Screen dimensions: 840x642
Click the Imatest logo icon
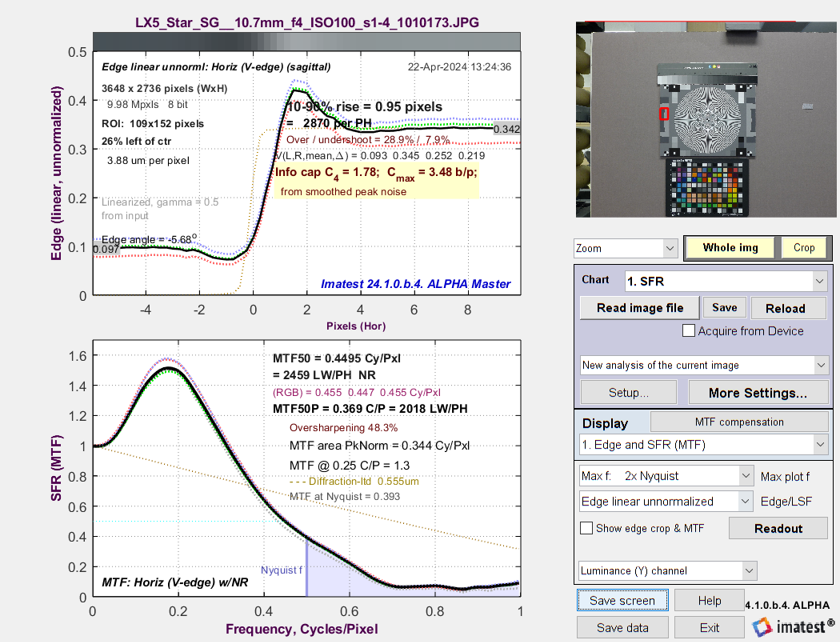(x=762, y=627)
